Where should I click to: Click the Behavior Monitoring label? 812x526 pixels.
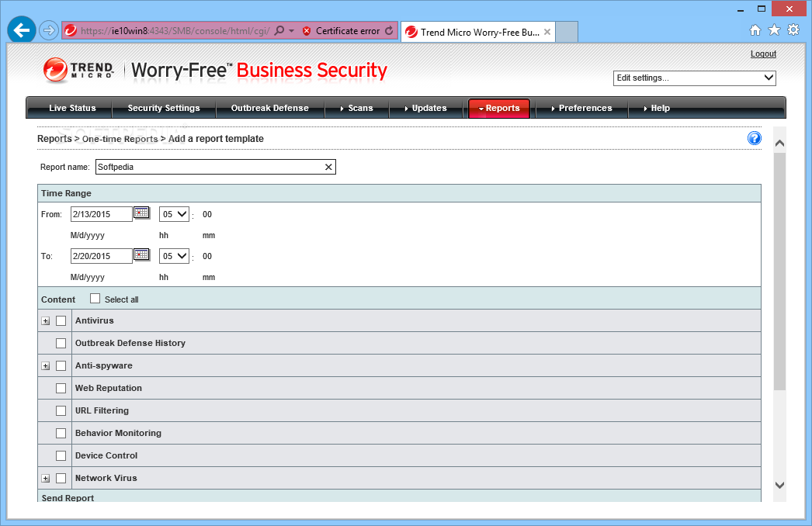pyautogui.click(x=118, y=434)
